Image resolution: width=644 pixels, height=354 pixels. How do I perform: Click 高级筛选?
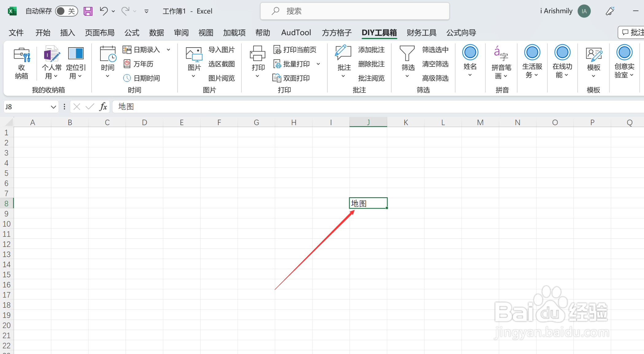pos(435,78)
